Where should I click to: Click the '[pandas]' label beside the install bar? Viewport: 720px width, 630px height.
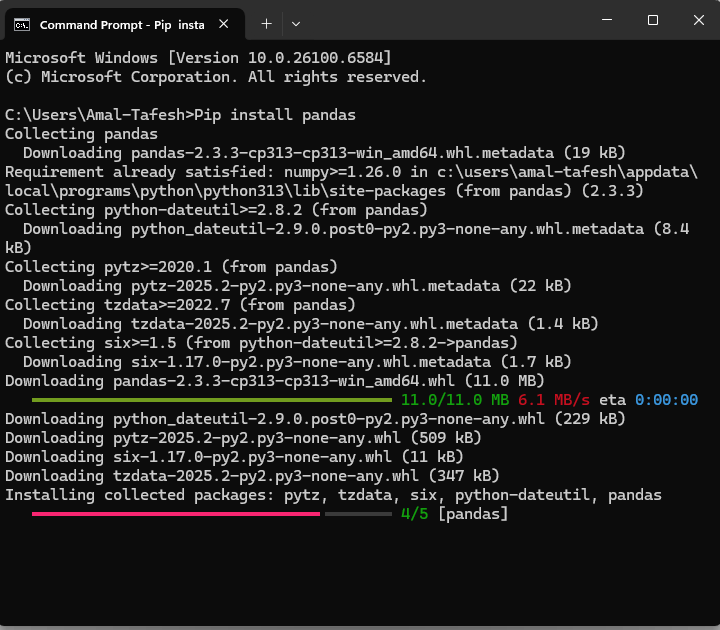[473, 514]
